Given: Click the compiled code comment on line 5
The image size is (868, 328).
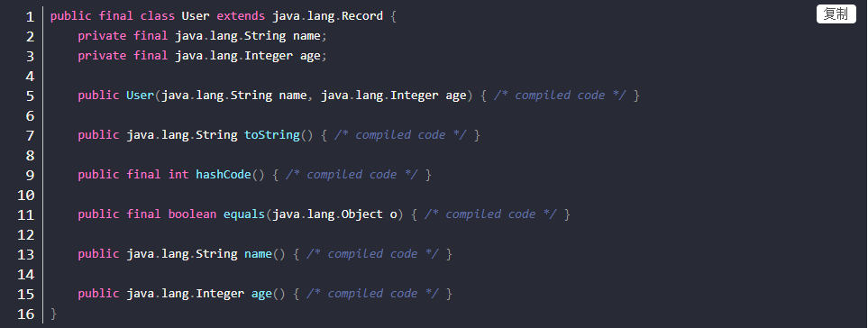Looking at the screenshot, I should pyautogui.click(x=560, y=96).
